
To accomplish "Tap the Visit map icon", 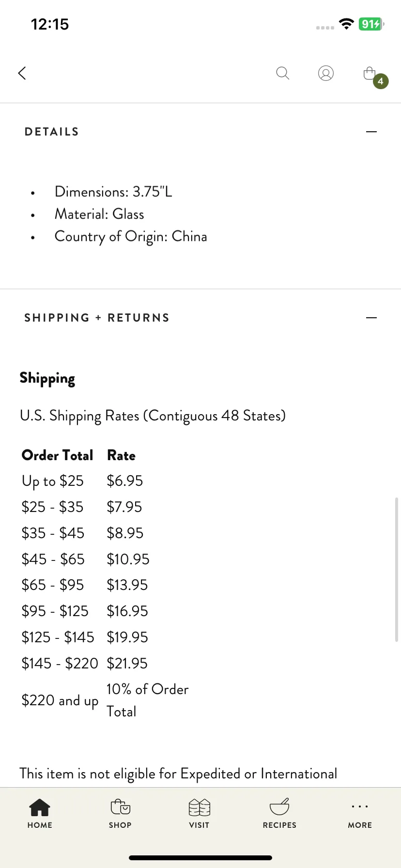I will coord(199,807).
